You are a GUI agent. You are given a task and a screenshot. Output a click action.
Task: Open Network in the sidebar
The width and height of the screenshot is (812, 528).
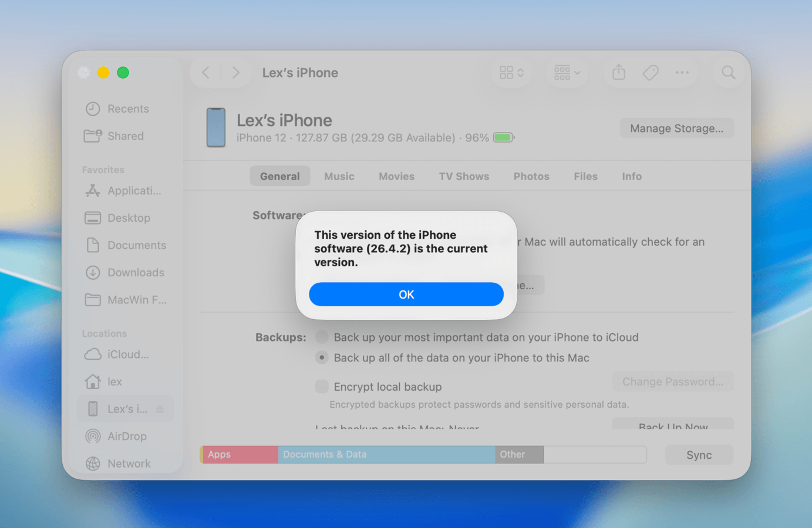pos(119,463)
